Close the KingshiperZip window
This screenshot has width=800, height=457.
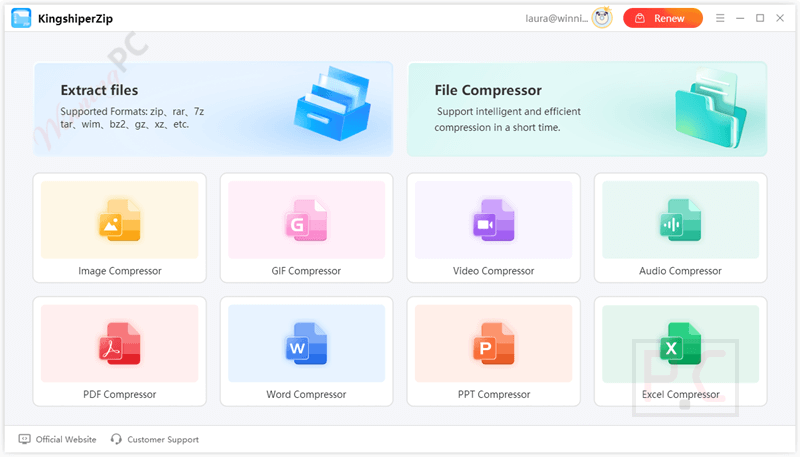(780, 18)
